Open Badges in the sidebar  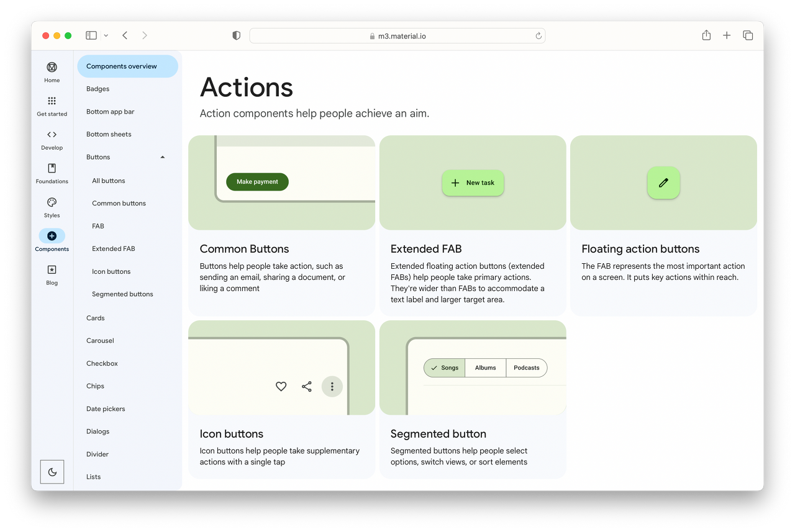98,89
